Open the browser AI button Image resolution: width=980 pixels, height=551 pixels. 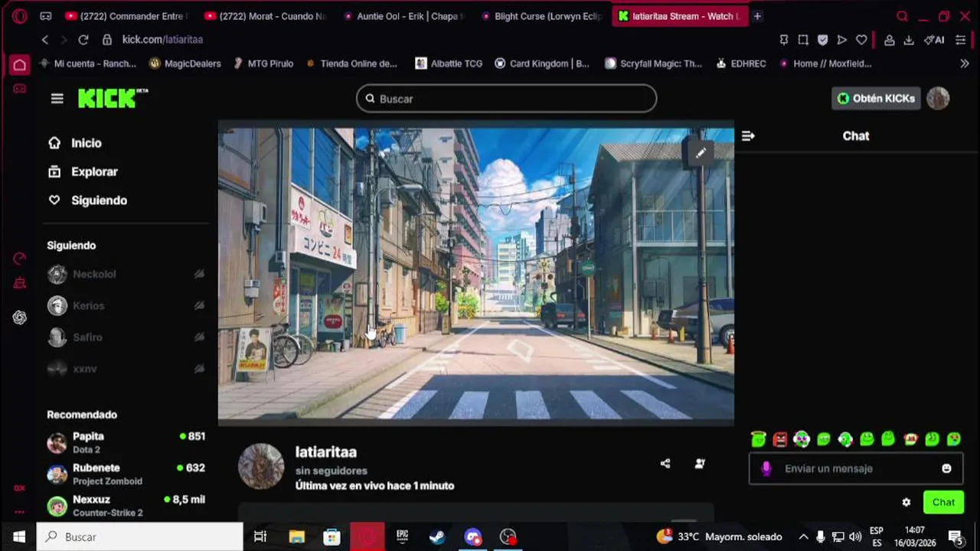tap(934, 40)
